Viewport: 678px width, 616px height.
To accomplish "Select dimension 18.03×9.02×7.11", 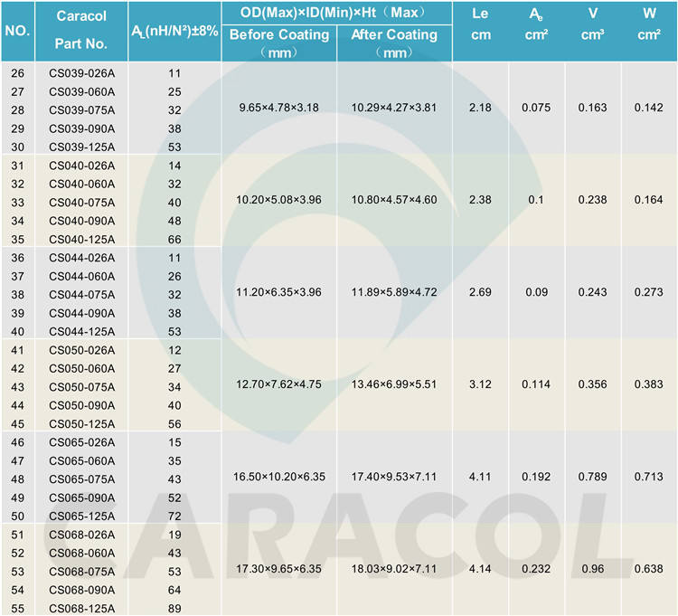I will (394, 569).
